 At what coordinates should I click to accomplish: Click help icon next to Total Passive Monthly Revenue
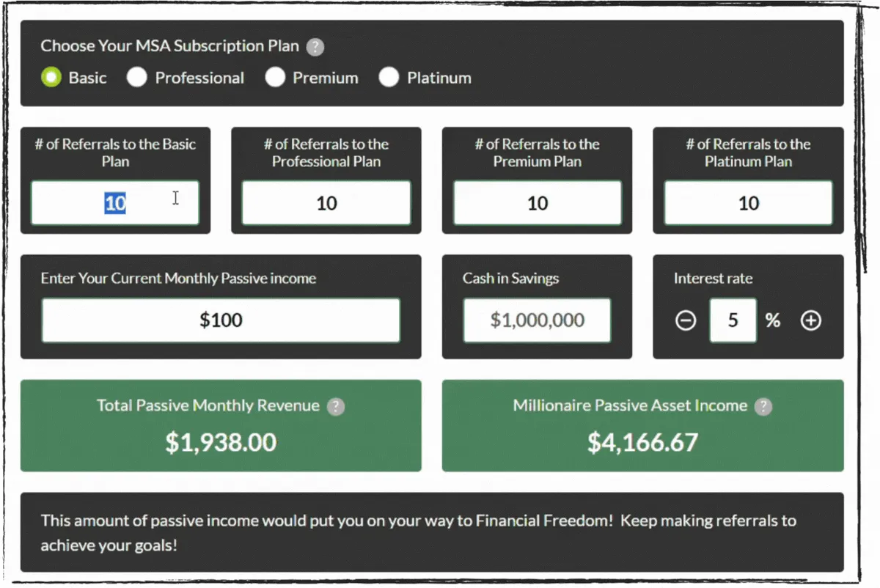[335, 407]
